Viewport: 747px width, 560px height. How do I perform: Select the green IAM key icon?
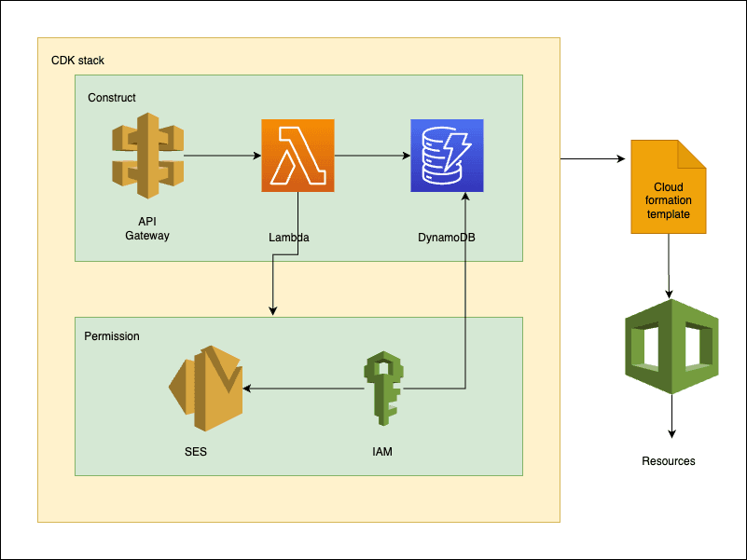pos(383,389)
